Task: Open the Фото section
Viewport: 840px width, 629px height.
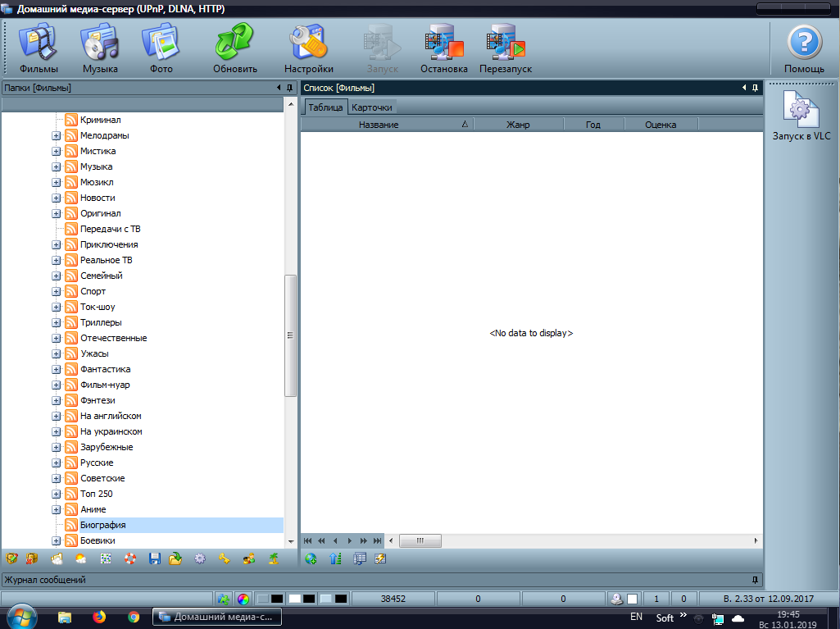Action: click(161, 48)
